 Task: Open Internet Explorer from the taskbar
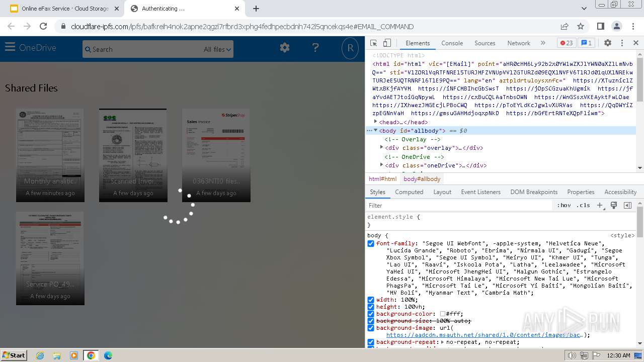40,355
